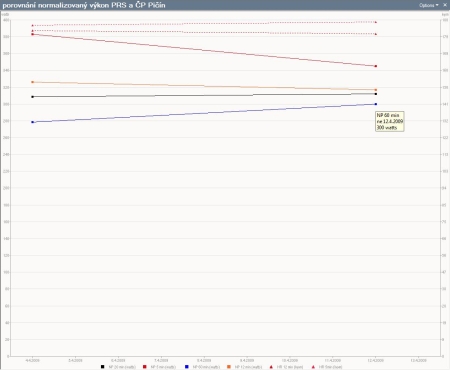Select black square data point on 12.4.2009

click(376, 94)
